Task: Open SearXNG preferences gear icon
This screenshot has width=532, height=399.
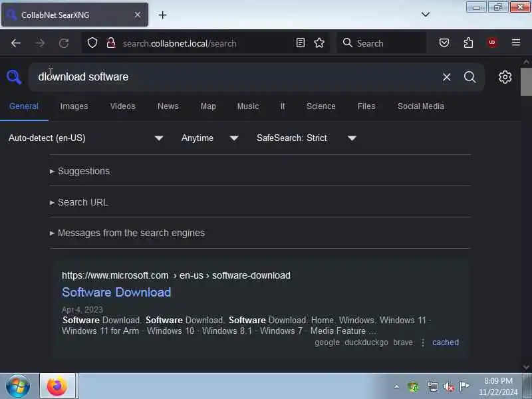Action: (x=505, y=77)
